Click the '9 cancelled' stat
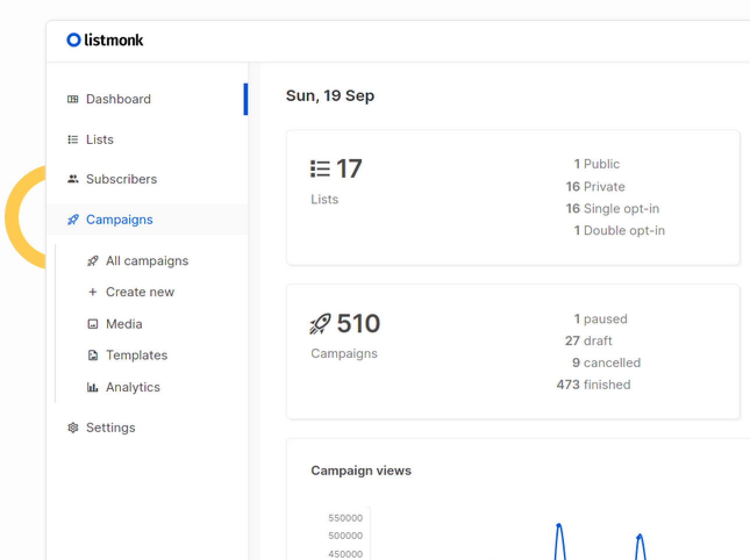This screenshot has width=750, height=560. (606, 363)
